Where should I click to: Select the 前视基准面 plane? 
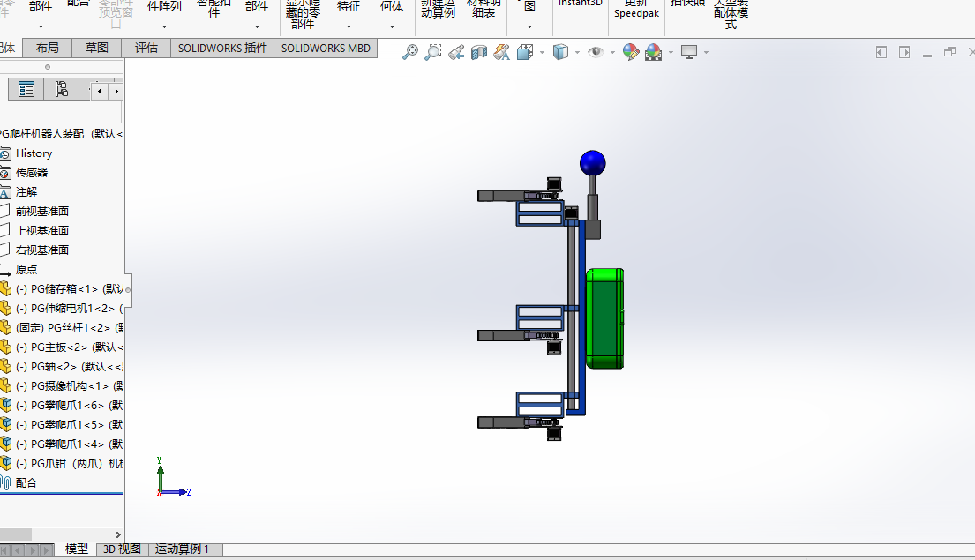pyautogui.click(x=42, y=212)
